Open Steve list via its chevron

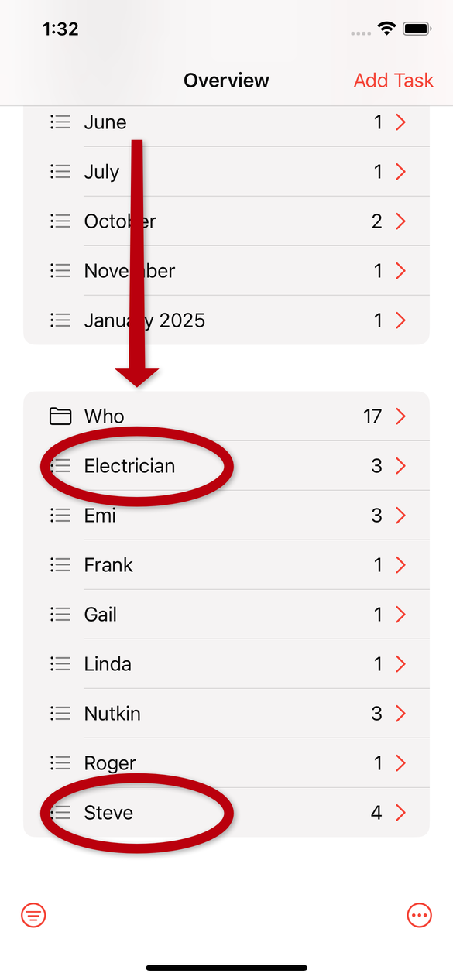(x=400, y=813)
